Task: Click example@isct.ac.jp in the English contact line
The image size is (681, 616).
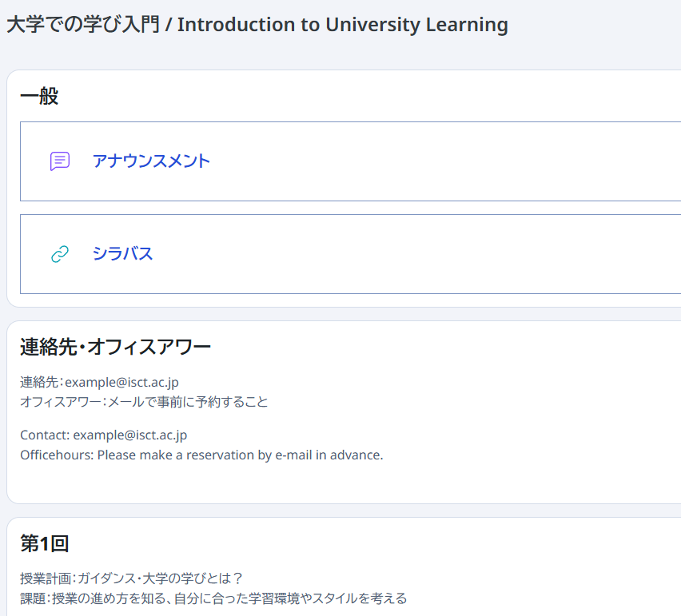Action: [x=132, y=435]
